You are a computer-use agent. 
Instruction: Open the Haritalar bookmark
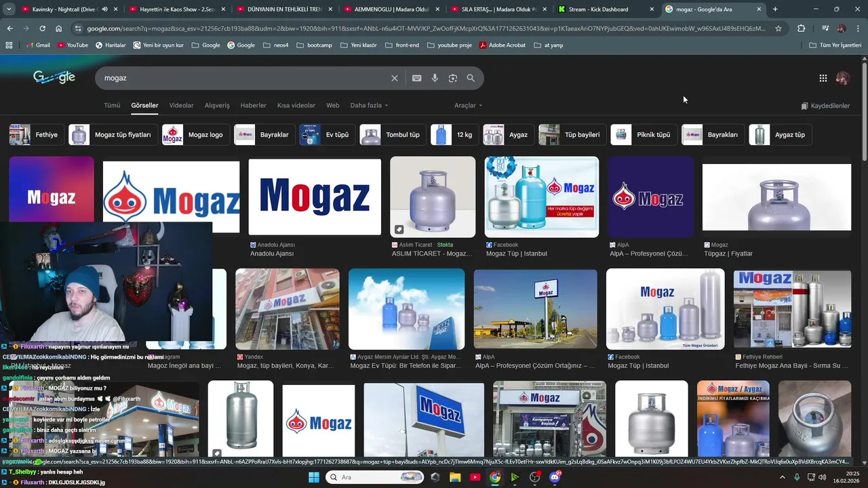[111, 45]
